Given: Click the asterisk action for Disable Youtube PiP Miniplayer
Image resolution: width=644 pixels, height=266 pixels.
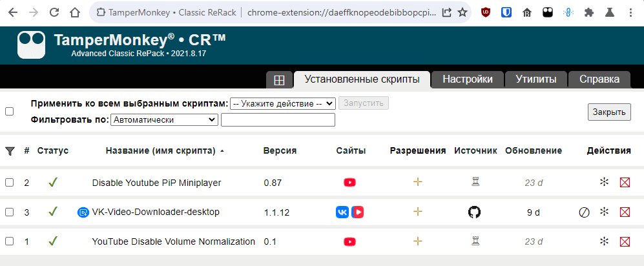Looking at the screenshot, I should [x=604, y=182].
